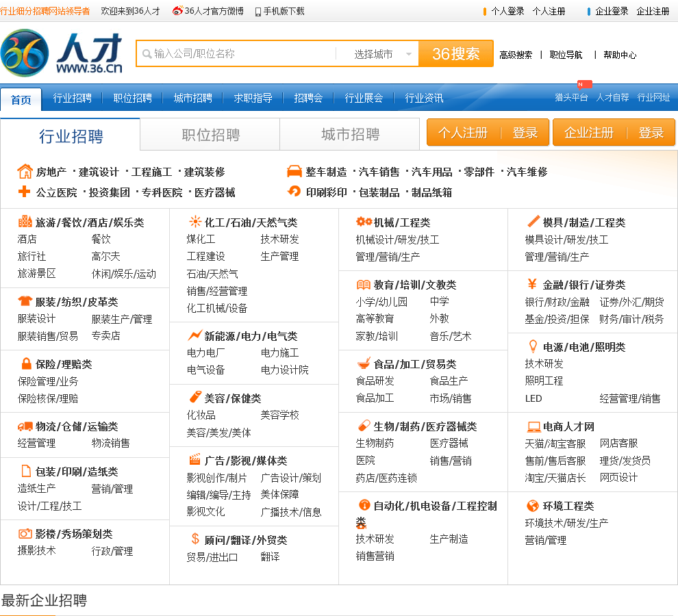Open 招聘会 in the navigation bar
The width and height of the screenshot is (678, 616).
point(308,98)
